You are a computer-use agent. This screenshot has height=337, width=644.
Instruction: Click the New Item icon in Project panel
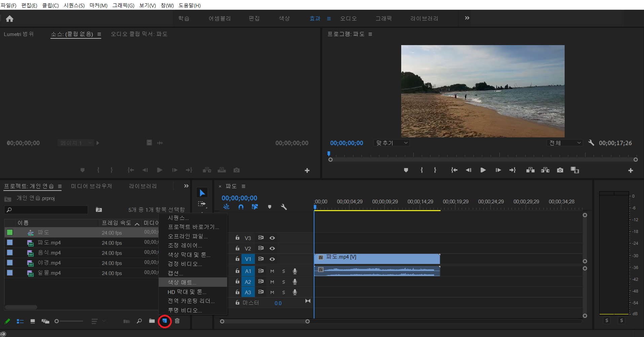click(164, 321)
